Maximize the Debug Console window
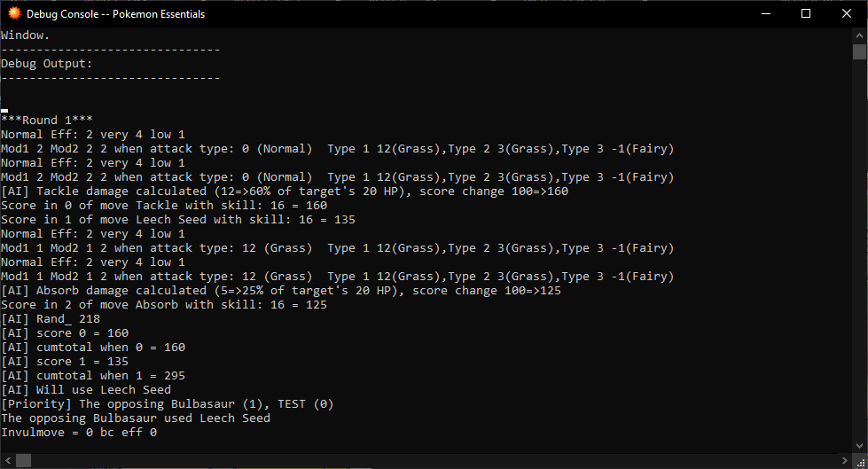The height and width of the screenshot is (469, 868). click(806, 13)
